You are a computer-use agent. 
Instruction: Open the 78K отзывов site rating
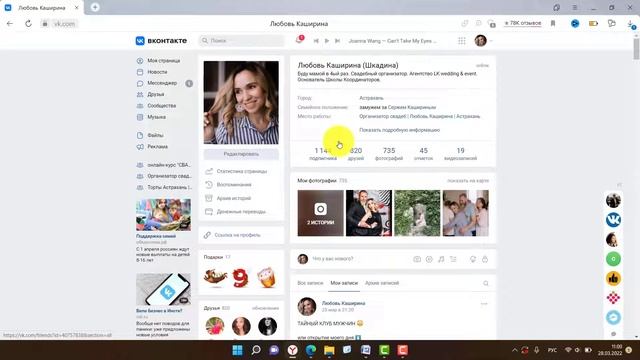pos(522,23)
